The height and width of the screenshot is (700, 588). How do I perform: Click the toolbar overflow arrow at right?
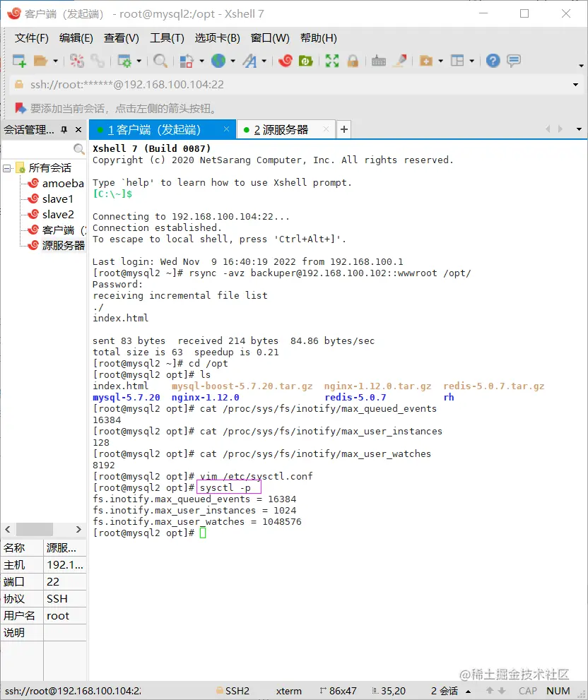coord(582,66)
